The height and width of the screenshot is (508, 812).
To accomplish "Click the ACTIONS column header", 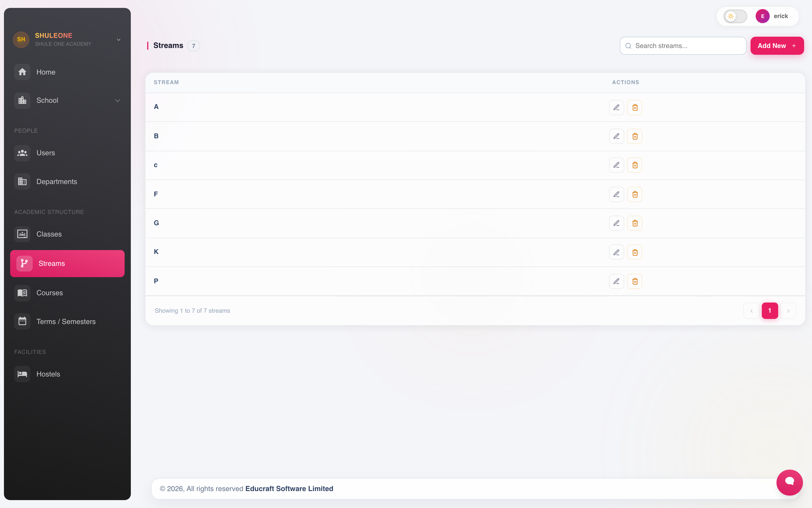I will (x=625, y=82).
